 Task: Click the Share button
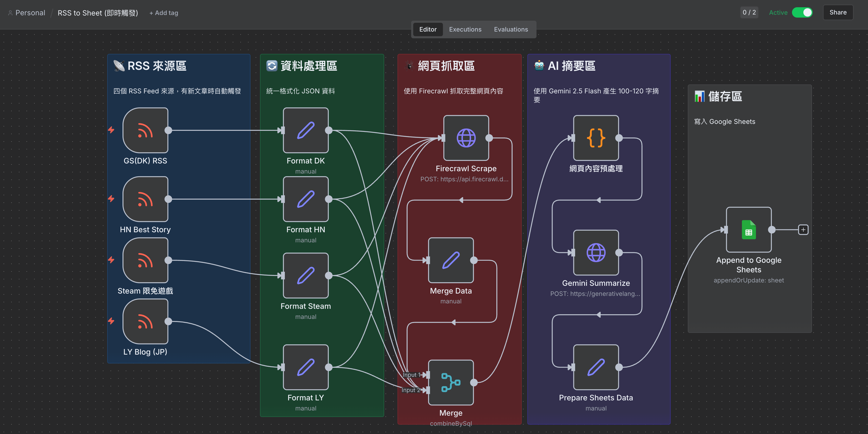[x=838, y=12]
